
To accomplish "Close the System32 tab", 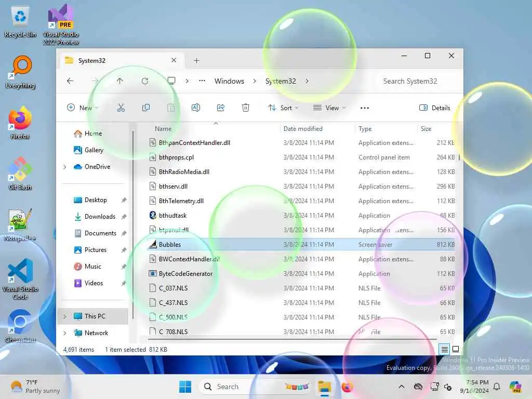I will click(174, 60).
